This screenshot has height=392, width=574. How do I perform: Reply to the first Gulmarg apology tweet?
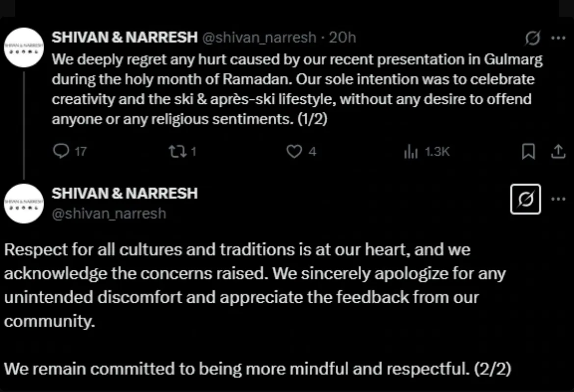(60, 152)
